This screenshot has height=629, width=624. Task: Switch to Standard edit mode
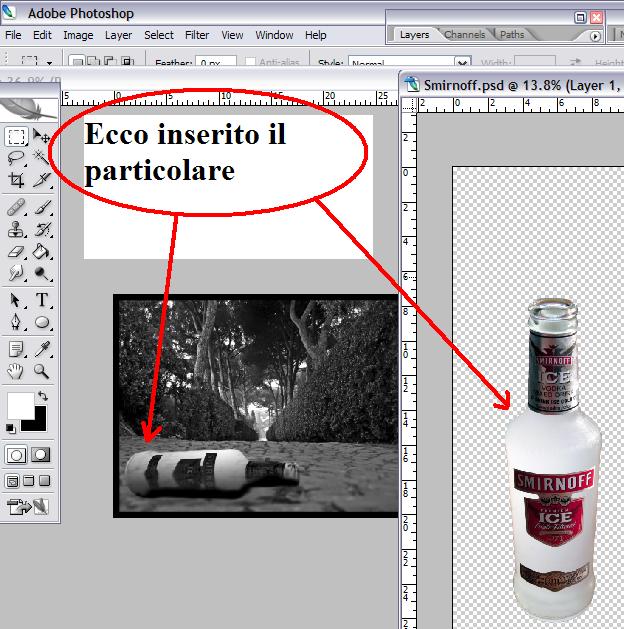tap(16, 455)
